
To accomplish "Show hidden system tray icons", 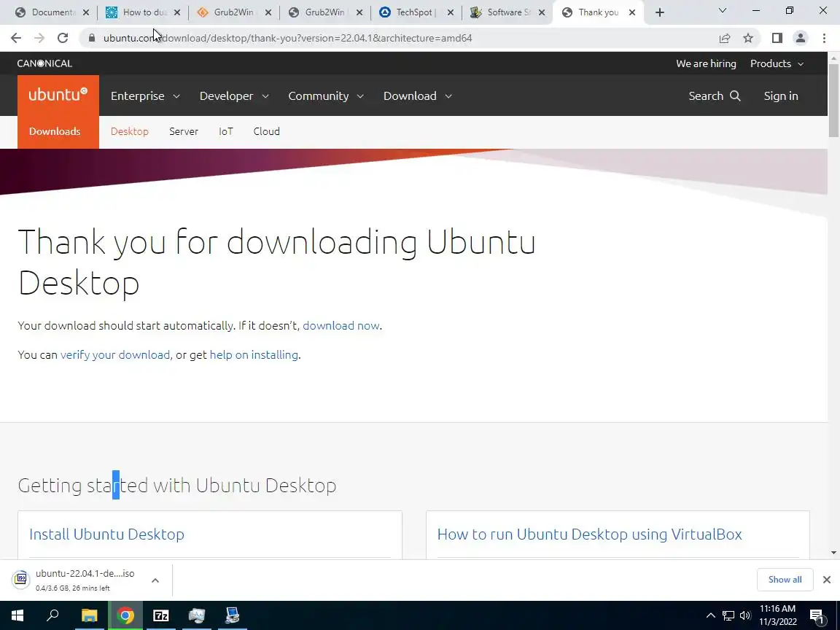I will pyautogui.click(x=710, y=615).
